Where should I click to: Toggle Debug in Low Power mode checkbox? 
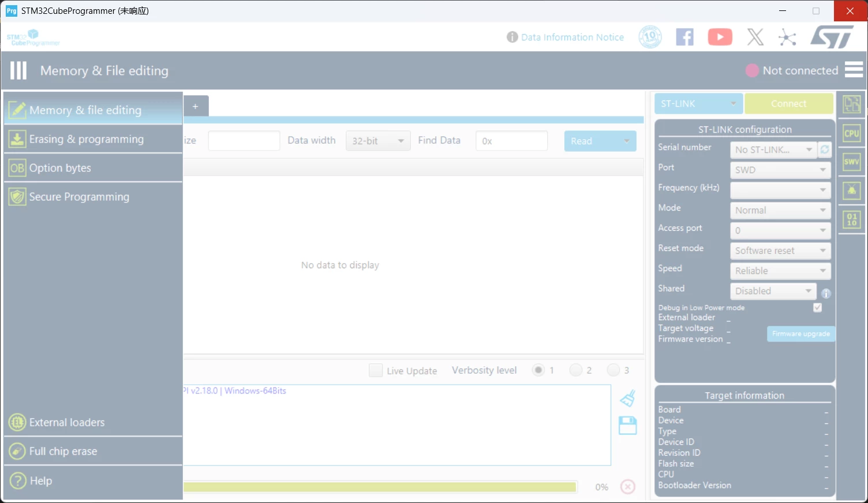point(817,307)
